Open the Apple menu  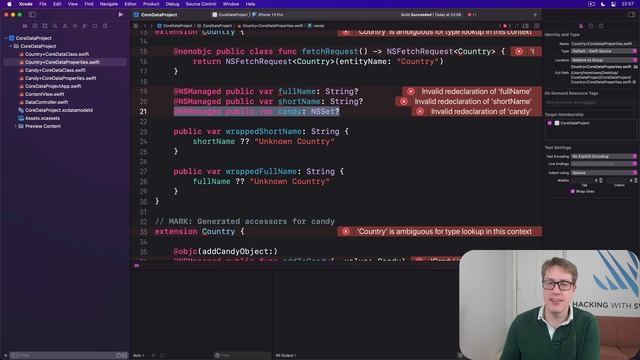(9, 4)
